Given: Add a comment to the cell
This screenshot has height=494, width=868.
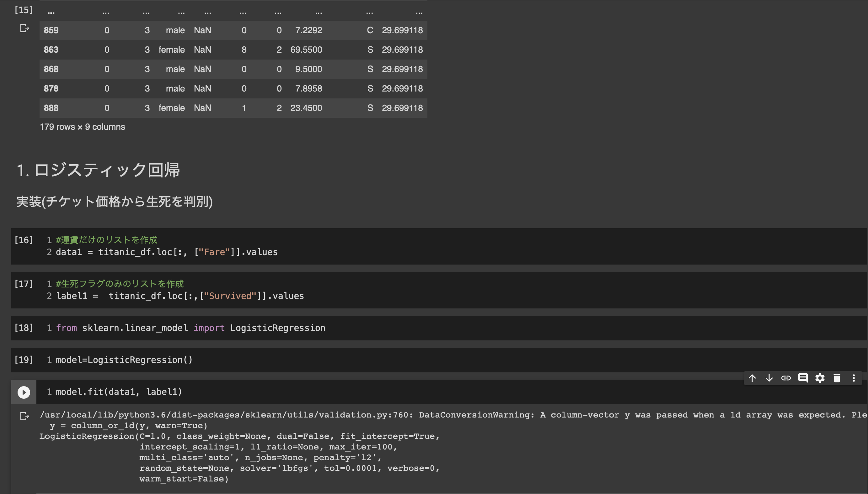Looking at the screenshot, I should 803,378.
